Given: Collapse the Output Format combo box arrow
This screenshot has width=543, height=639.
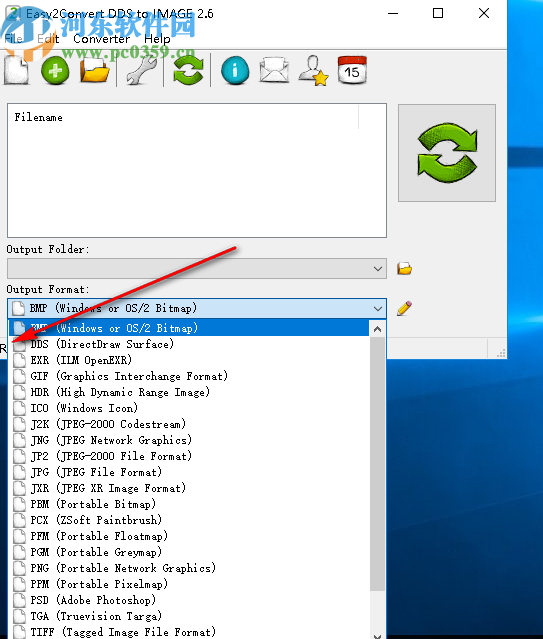Looking at the screenshot, I should coord(378,308).
